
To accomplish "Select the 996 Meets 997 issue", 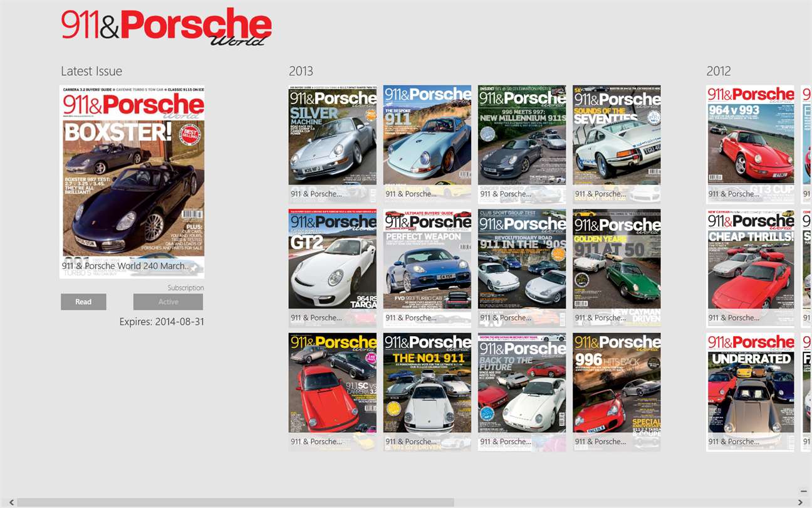I will [x=522, y=144].
